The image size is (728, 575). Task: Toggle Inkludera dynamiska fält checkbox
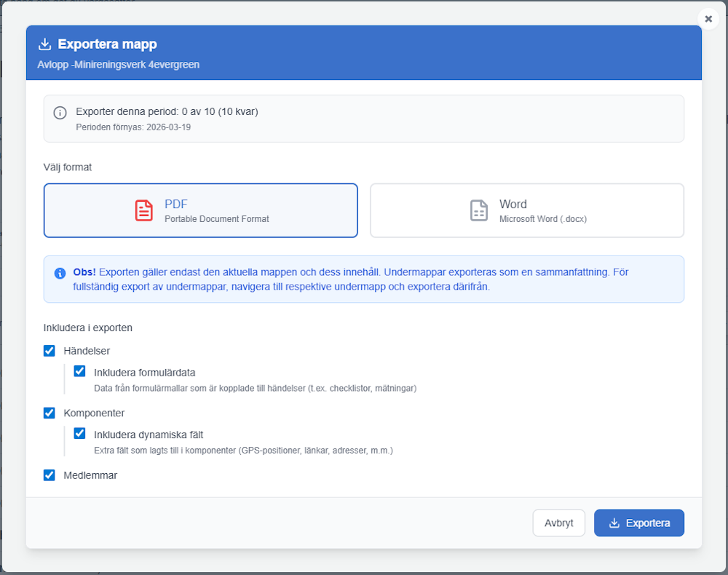tap(79, 434)
